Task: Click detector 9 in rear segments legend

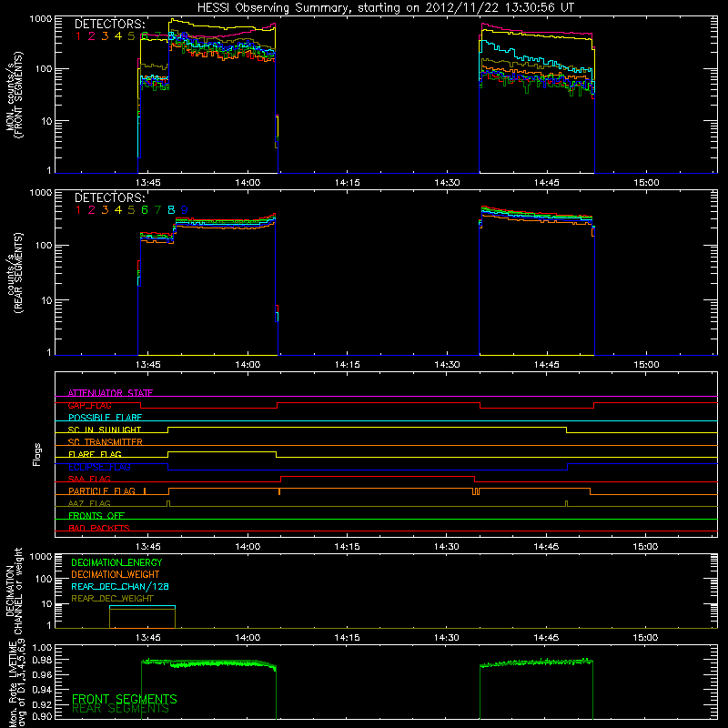Action: click(185, 210)
